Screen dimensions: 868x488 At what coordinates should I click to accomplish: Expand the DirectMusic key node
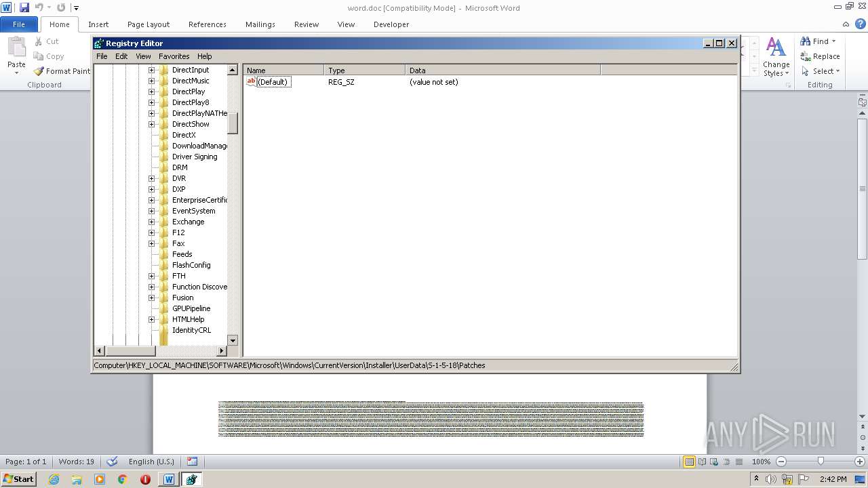pos(152,81)
